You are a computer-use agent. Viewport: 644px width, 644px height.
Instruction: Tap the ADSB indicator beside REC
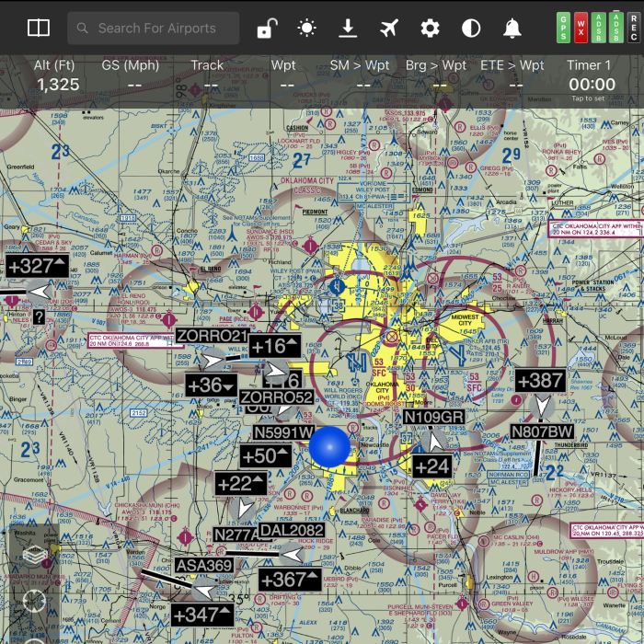click(616, 28)
